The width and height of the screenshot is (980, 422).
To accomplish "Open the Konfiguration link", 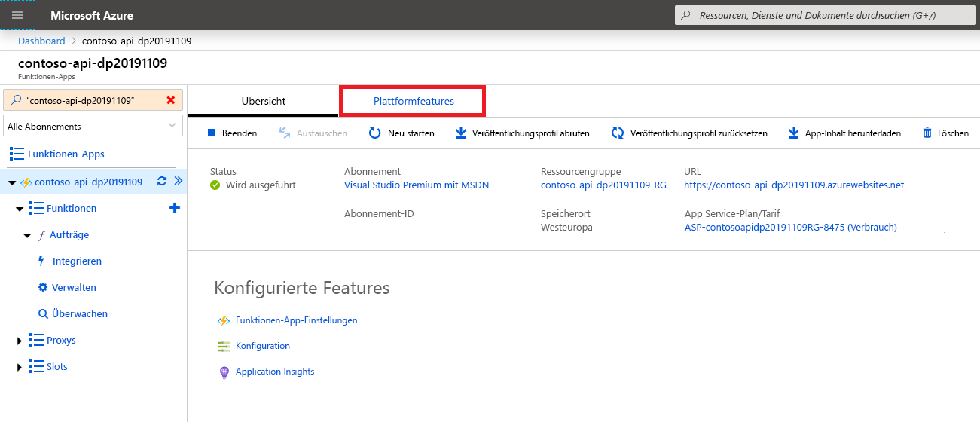I will coord(263,345).
